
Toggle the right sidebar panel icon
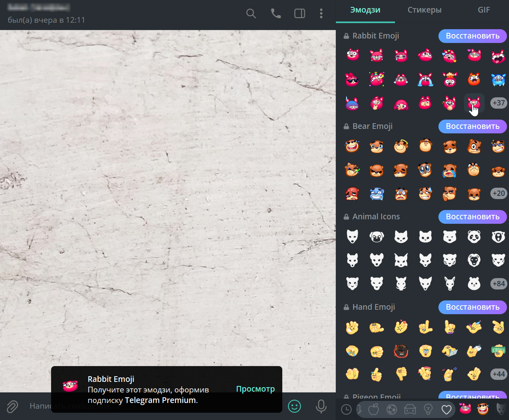[x=300, y=13]
